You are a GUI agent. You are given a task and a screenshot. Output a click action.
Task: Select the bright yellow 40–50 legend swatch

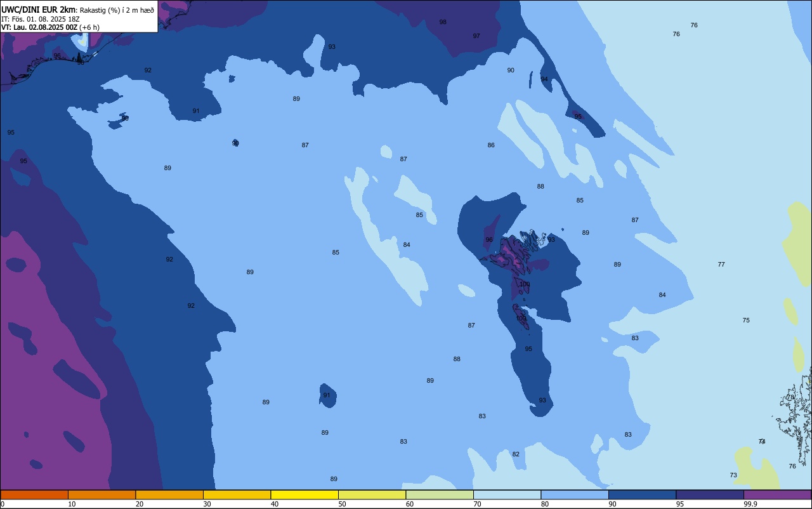coord(304,494)
